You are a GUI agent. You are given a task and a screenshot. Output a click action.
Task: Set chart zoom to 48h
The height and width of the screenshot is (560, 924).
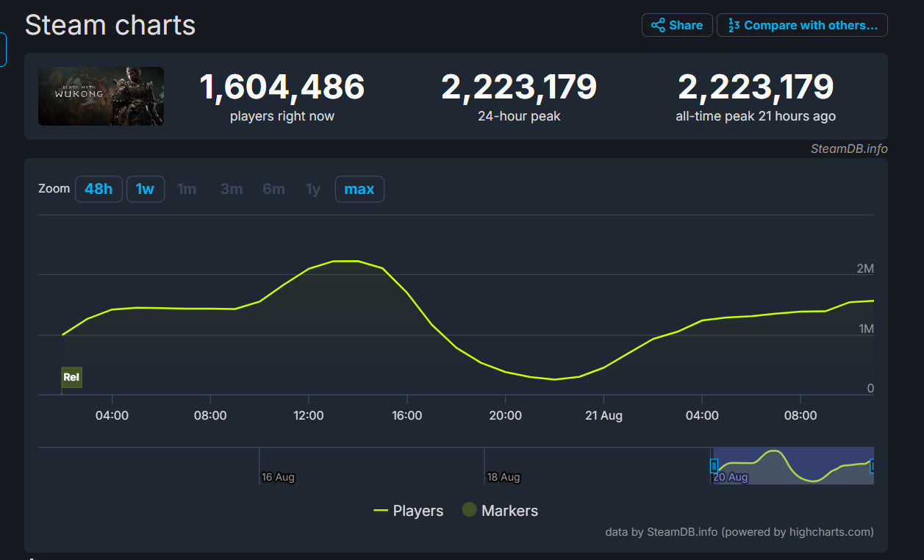coord(99,189)
